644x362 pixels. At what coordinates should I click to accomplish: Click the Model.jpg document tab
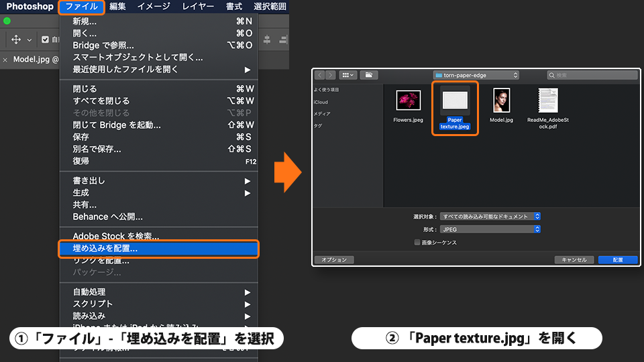click(35, 60)
